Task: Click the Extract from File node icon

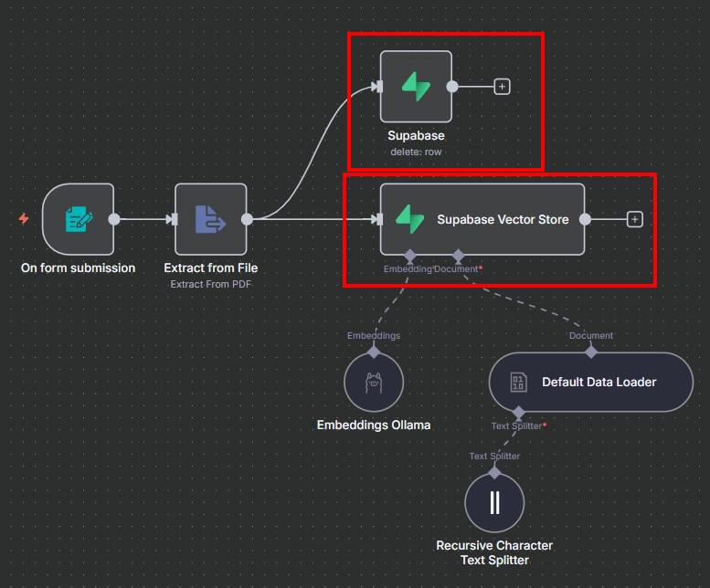Action: (x=210, y=219)
